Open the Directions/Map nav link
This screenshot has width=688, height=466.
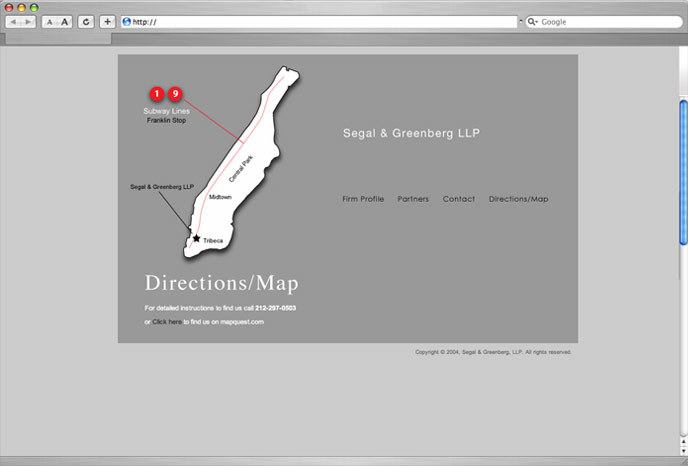tap(518, 199)
